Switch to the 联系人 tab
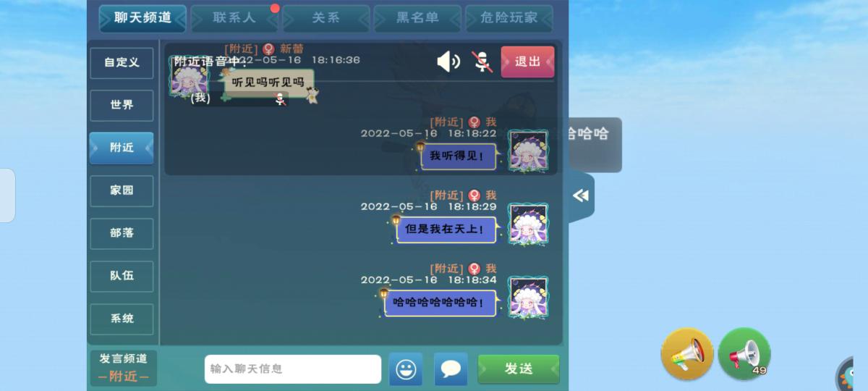 (x=234, y=18)
